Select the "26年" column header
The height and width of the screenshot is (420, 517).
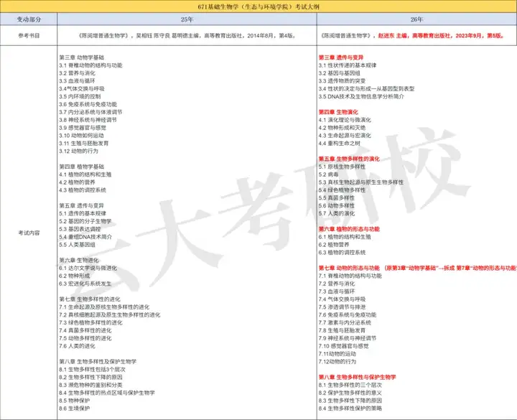[416, 19]
